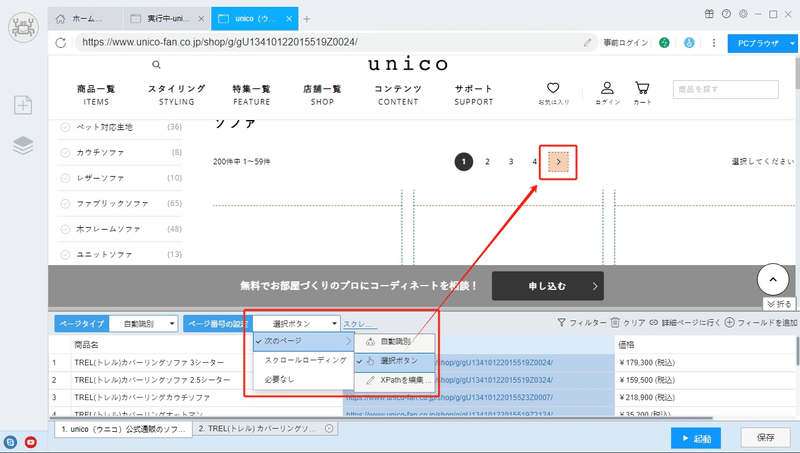Image resolution: width=800 pixels, height=453 pixels.
Task: Open the layers stack sidebar icon
Action: click(23, 145)
